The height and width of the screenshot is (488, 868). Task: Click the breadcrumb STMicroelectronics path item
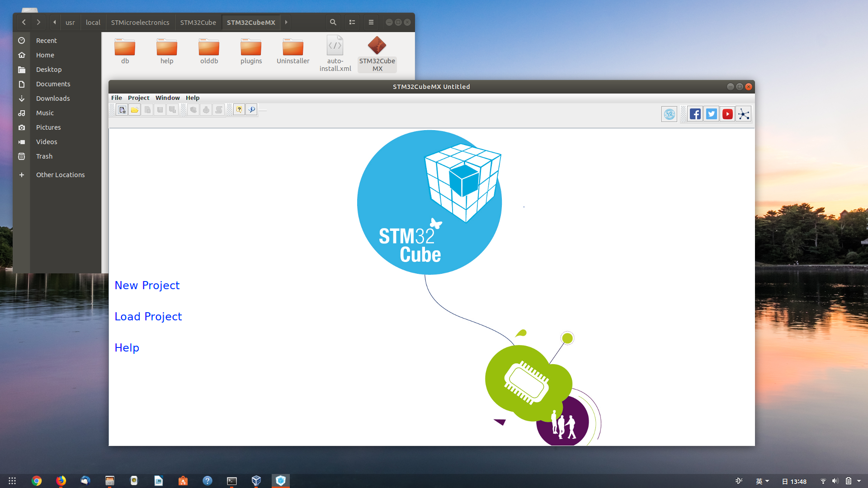point(140,22)
